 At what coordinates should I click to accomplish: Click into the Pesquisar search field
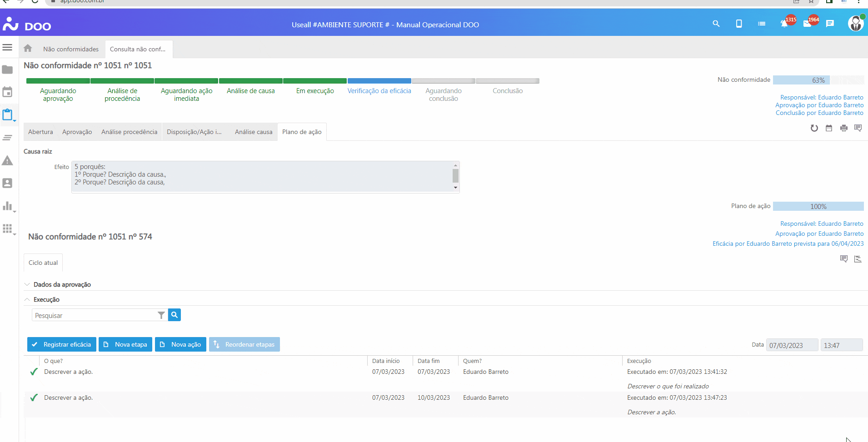(94, 315)
